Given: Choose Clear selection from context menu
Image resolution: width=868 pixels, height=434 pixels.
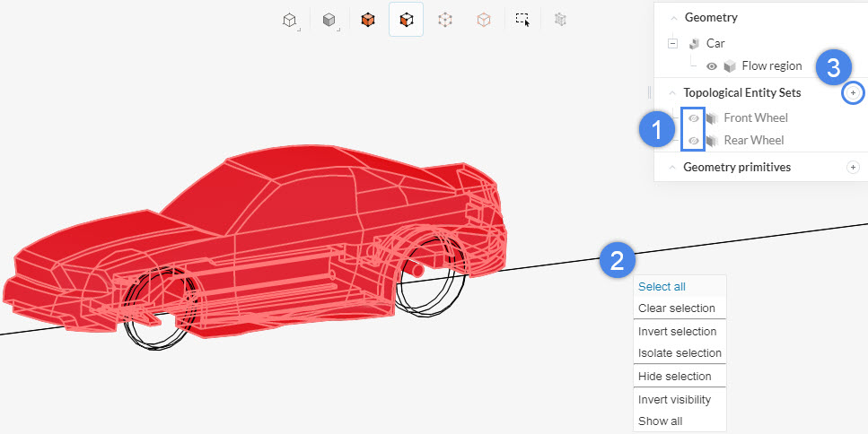Looking at the screenshot, I should click(679, 308).
